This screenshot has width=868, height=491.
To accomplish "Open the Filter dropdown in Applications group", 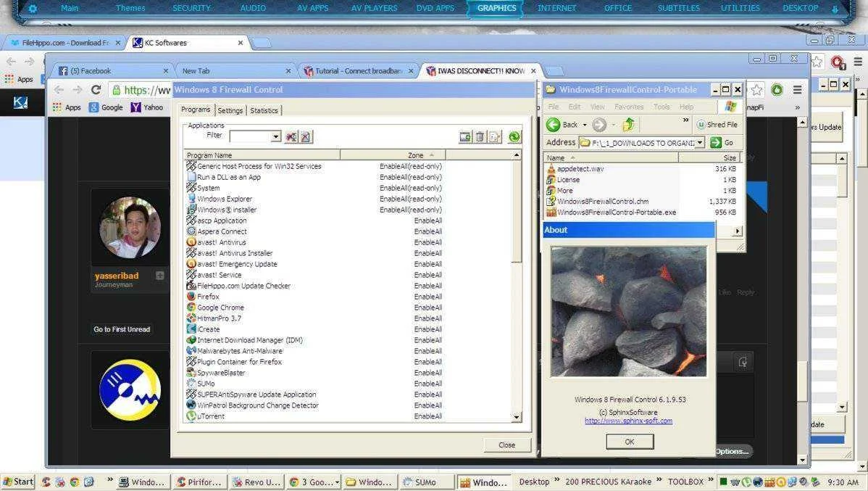I will pos(275,136).
